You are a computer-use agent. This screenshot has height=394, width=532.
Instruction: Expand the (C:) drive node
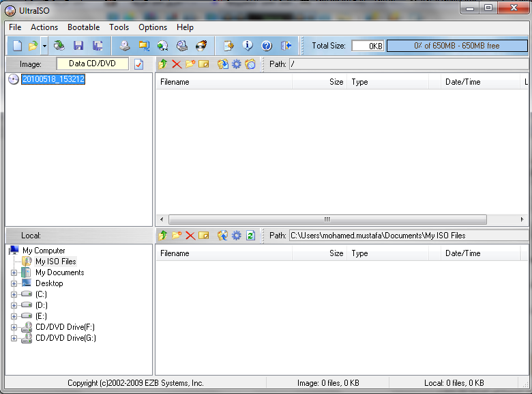click(x=14, y=294)
